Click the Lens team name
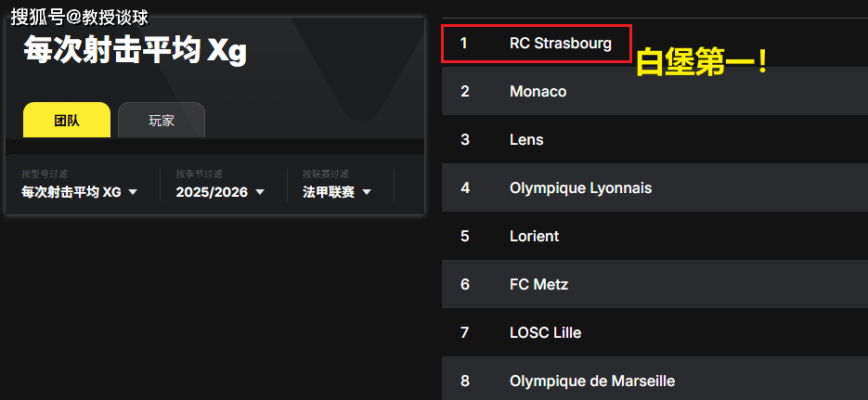The width and height of the screenshot is (868, 400). point(526,140)
